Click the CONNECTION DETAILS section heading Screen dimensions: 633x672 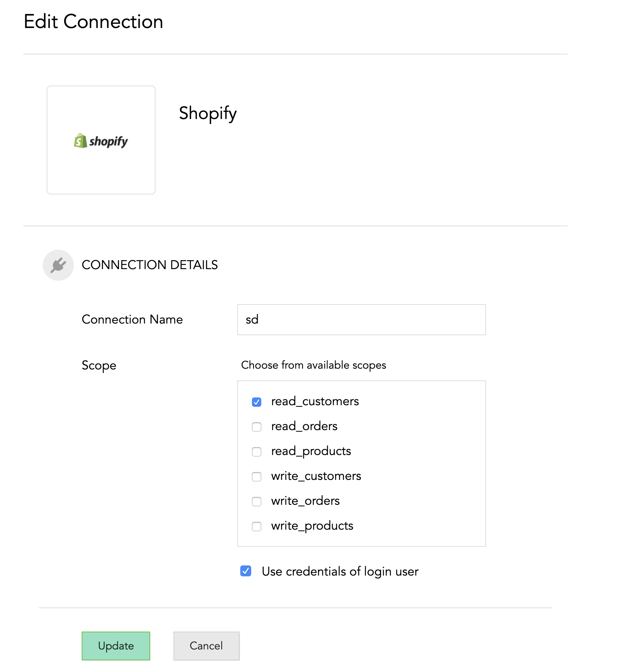(x=150, y=265)
